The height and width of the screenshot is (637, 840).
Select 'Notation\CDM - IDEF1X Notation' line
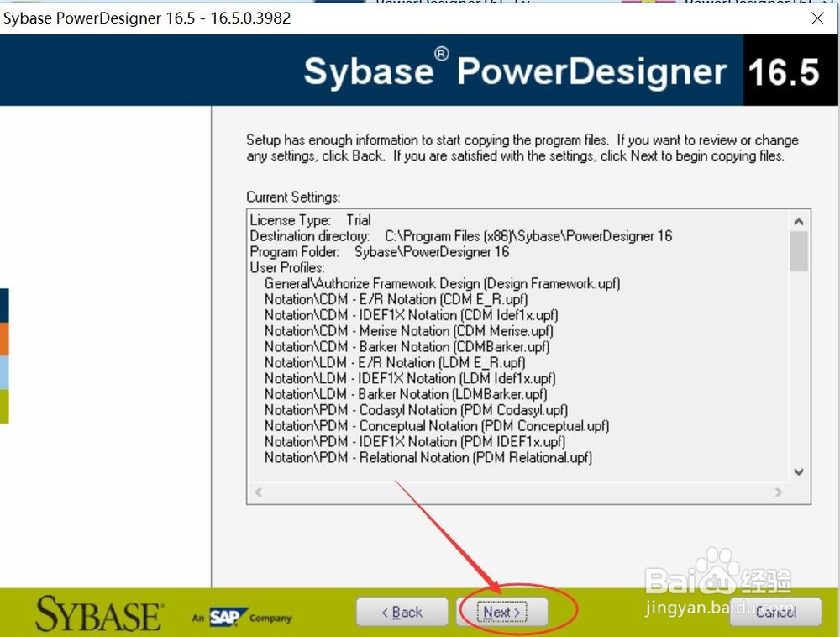click(x=411, y=315)
